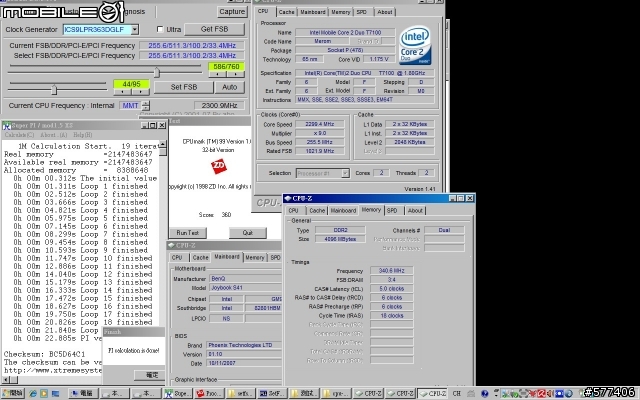This screenshot has width=640, height=400.
Task: Decrease FSB step with left arrow under 586/760
Action: click(218, 74)
